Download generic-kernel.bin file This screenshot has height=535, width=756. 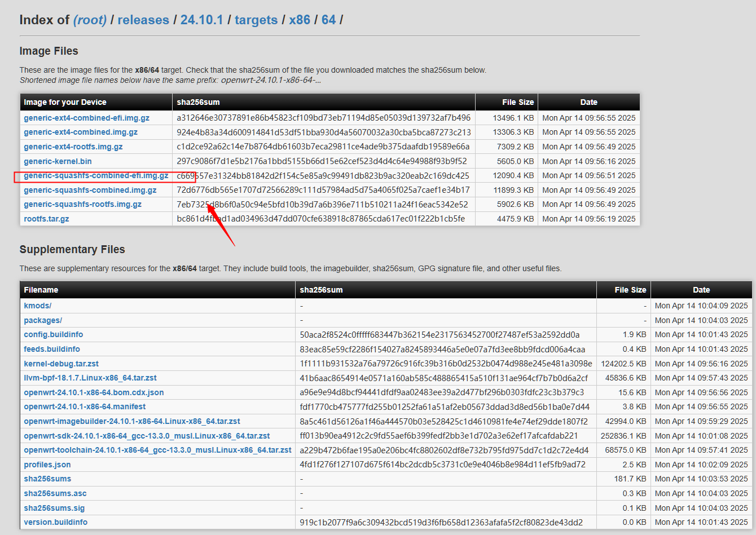(x=58, y=161)
